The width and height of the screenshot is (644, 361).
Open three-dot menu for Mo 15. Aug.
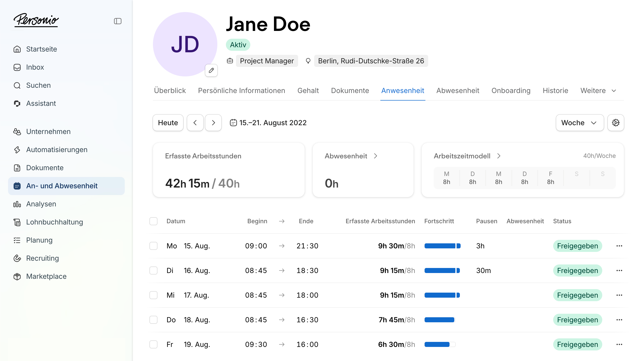pyautogui.click(x=619, y=246)
